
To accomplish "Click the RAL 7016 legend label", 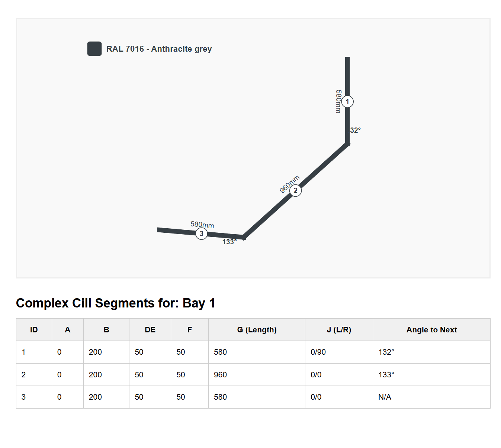I will point(159,49).
